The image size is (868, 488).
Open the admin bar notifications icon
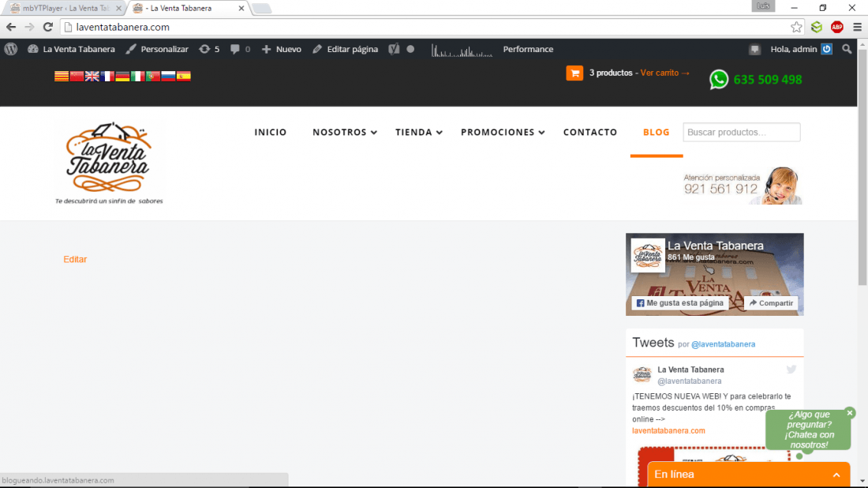(x=754, y=49)
